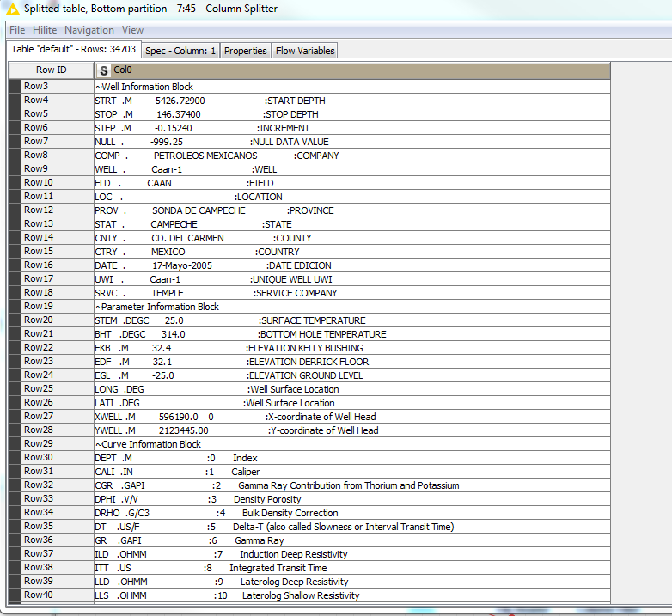672x616 pixels.
Task: Click the Row ID column header
Action: pyautogui.click(x=51, y=70)
